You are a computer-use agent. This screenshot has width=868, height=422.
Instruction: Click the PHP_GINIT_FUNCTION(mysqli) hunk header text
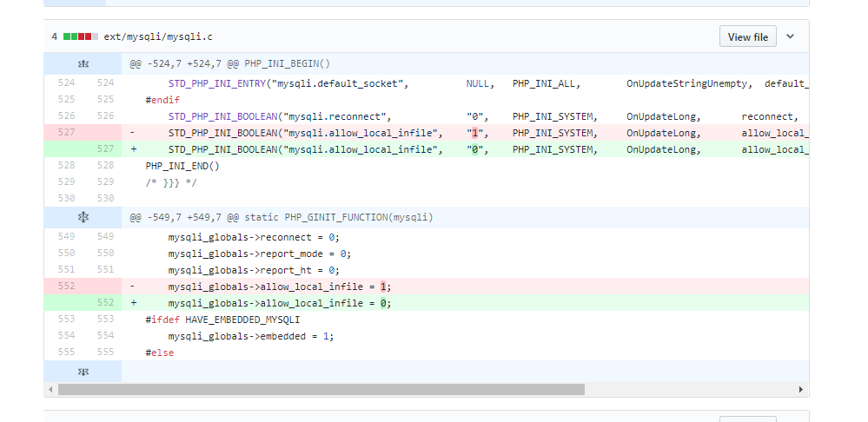tap(282, 217)
